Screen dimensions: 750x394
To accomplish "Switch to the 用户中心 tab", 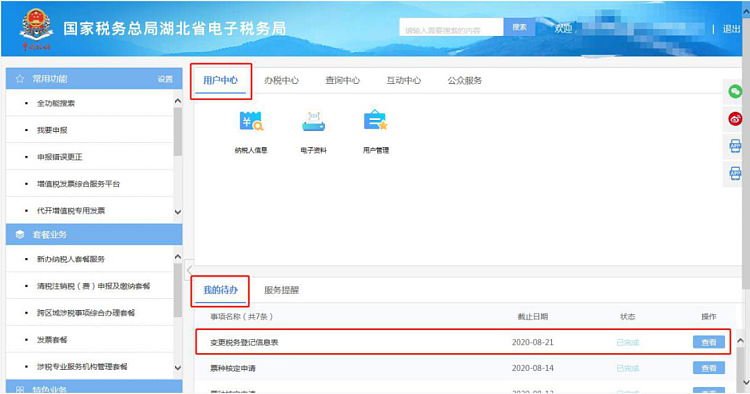I will (221, 80).
